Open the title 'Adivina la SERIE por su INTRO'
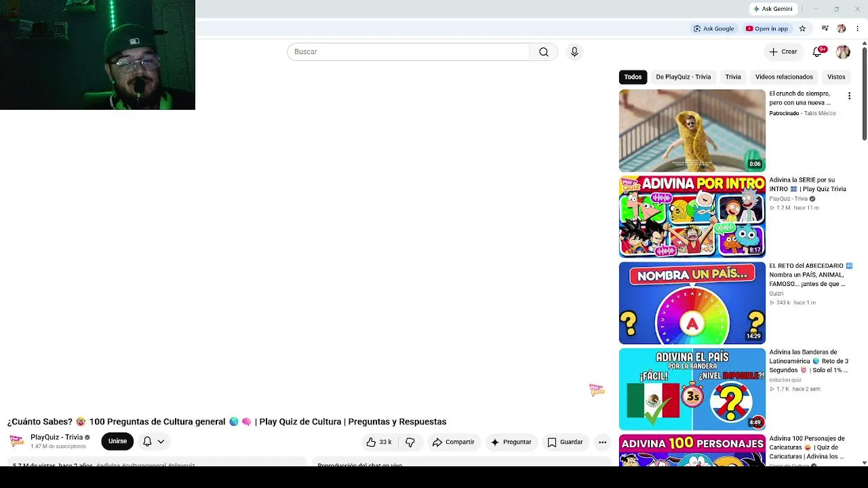 (x=808, y=184)
